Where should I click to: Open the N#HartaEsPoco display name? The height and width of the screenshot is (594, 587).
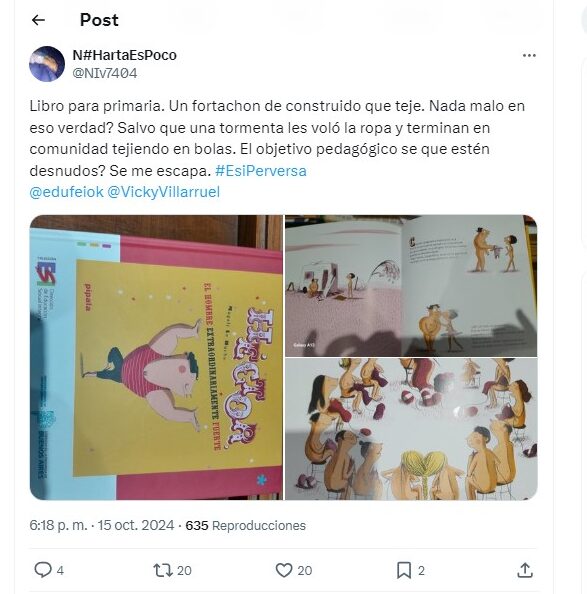[x=125, y=55]
